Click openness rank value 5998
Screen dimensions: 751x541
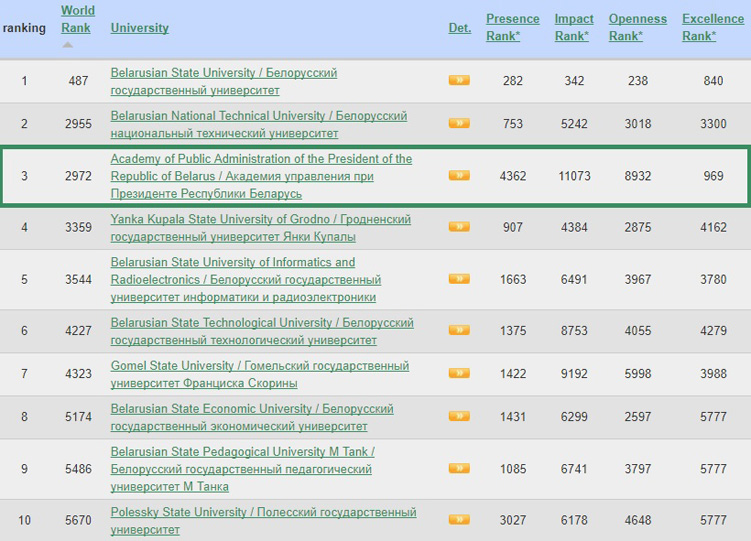(x=637, y=373)
